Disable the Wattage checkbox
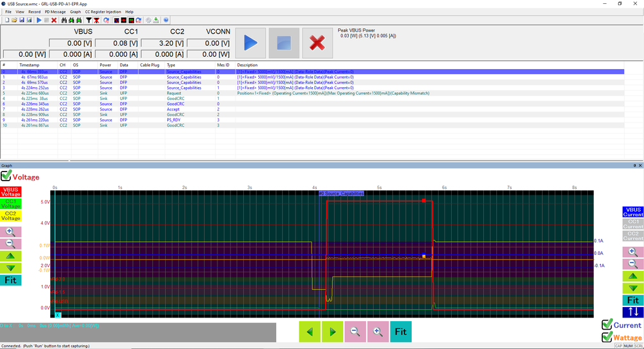The image size is (644, 349). pos(607,337)
